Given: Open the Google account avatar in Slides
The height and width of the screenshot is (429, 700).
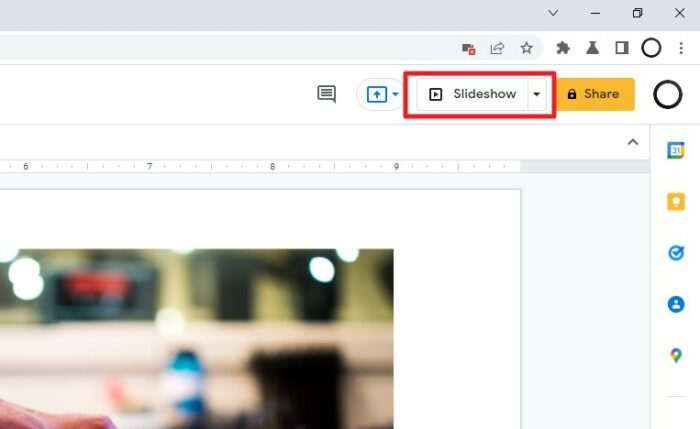Looking at the screenshot, I should (x=667, y=95).
